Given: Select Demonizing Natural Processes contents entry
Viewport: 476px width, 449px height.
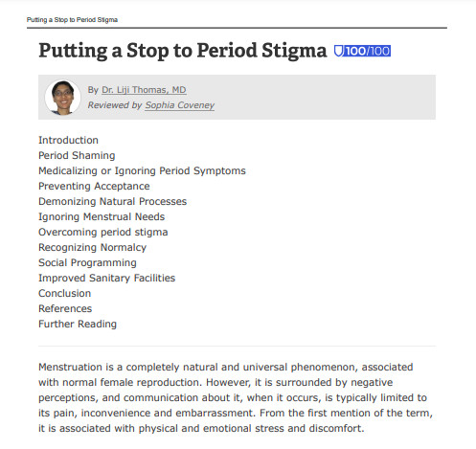Looking at the screenshot, I should (x=112, y=201).
